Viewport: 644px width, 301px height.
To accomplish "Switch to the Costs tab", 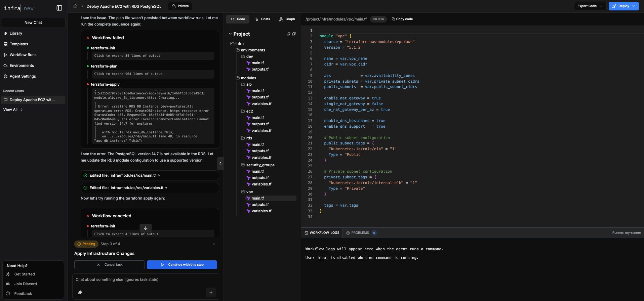I will [x=263, y=19].
